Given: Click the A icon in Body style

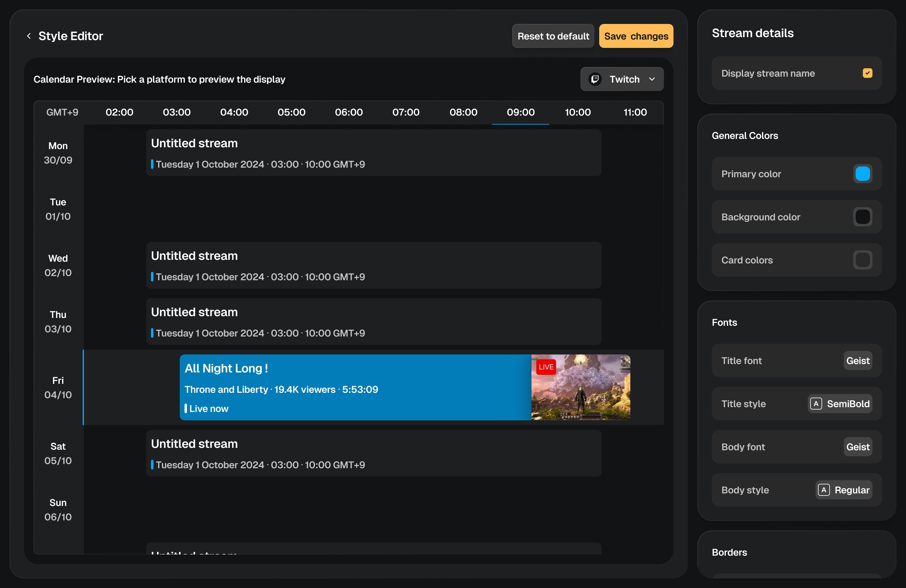Looking at the screenshot, I should pos(823,490).
